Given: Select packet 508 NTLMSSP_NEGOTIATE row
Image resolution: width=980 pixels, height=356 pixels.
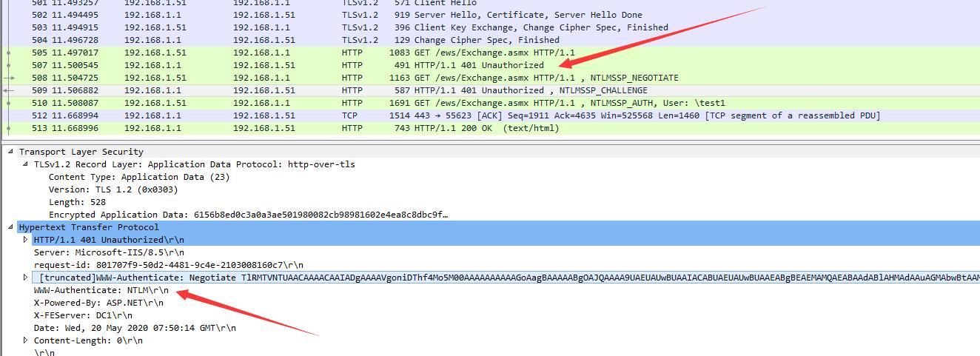Looking at the screenshot, I should (490, 78).
